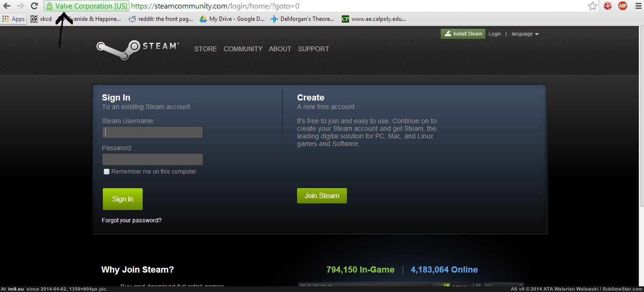Focus the Password field

pos(153,159)
